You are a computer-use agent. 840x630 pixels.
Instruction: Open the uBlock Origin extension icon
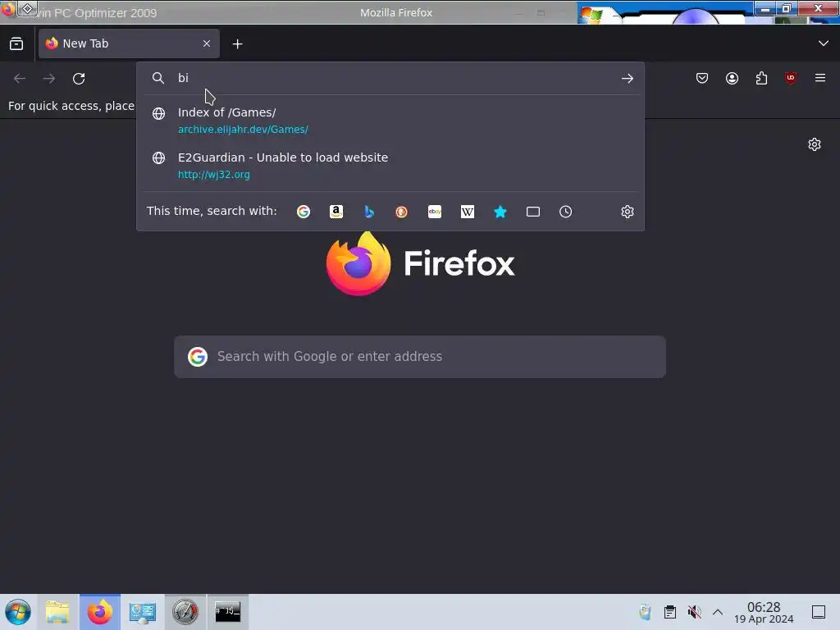791,78
